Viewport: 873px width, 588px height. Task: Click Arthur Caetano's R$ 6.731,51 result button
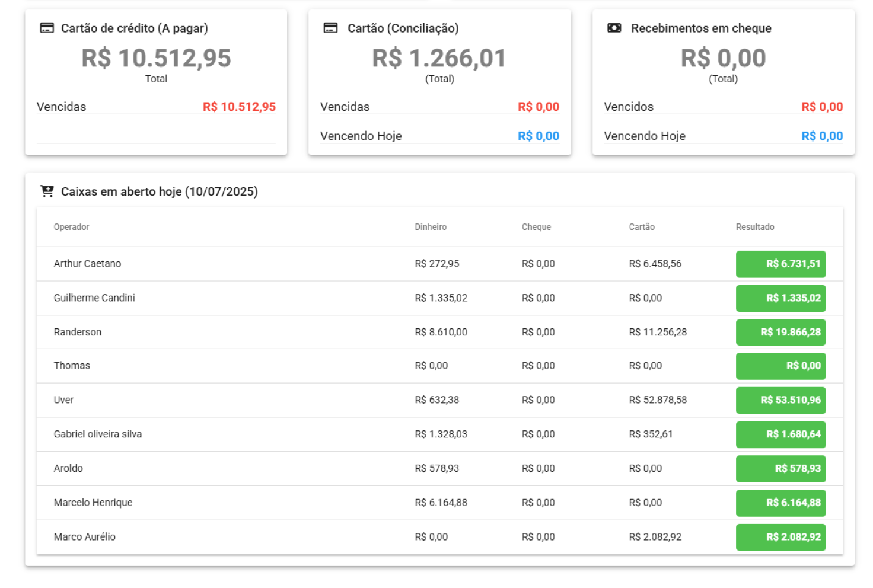[780, 264]
